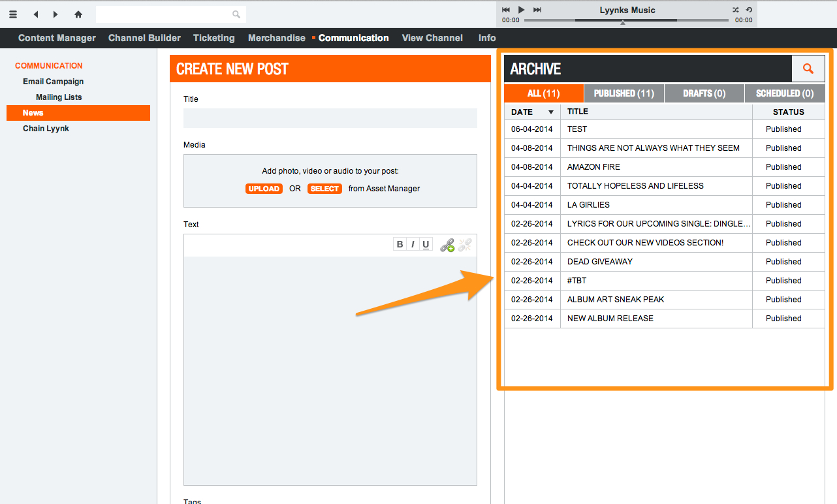
Task: Skip to next track in player
Action: point(537,10)
